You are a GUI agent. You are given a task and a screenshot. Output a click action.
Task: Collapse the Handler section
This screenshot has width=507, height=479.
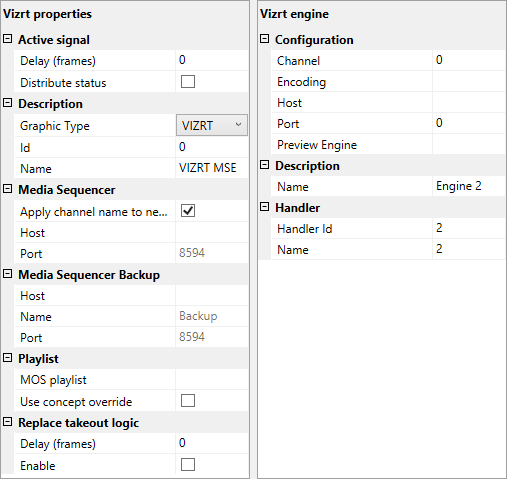tap(264, 207)
